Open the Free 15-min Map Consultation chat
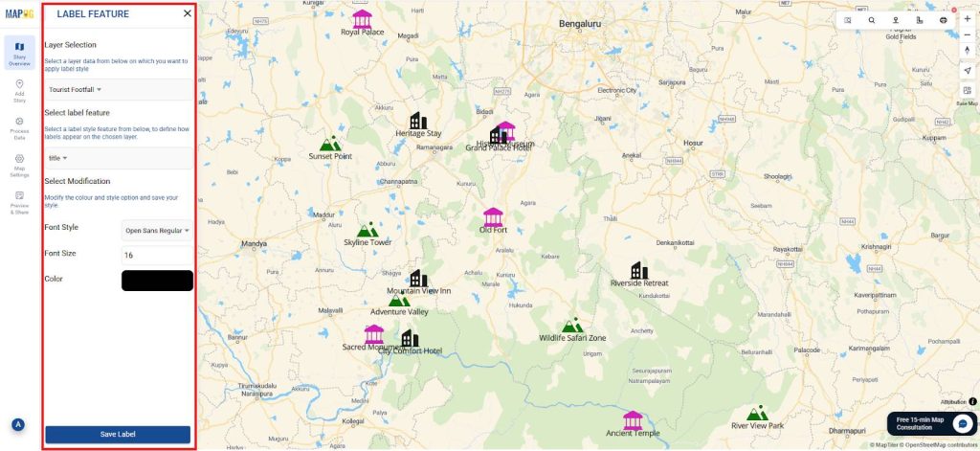 pyautogui.click(x=931, y=423)
